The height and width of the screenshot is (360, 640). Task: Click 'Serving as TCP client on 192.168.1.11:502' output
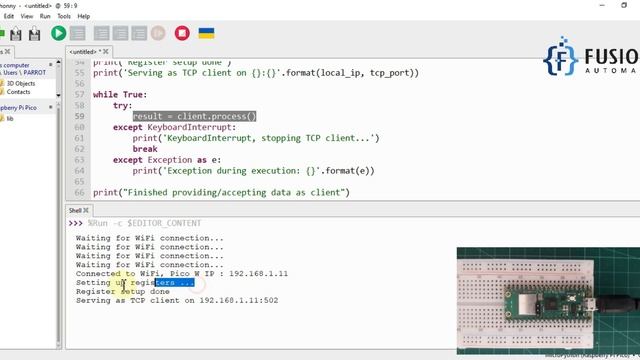[x=177, y=300]
